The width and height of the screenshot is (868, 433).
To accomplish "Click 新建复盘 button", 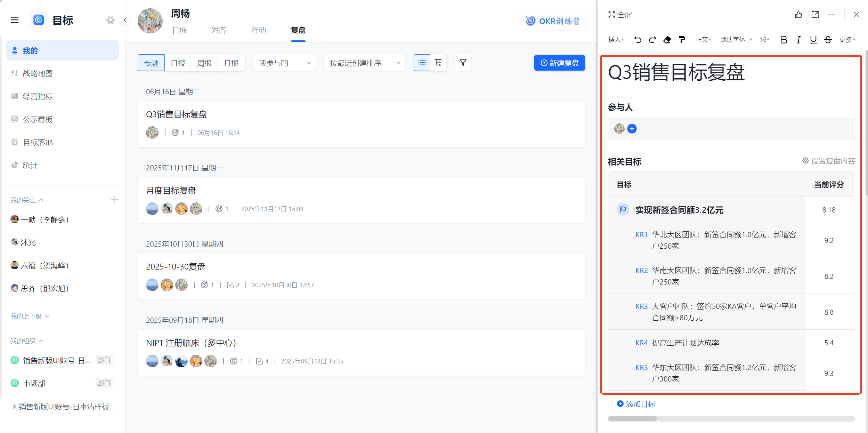I will [560, 63].
